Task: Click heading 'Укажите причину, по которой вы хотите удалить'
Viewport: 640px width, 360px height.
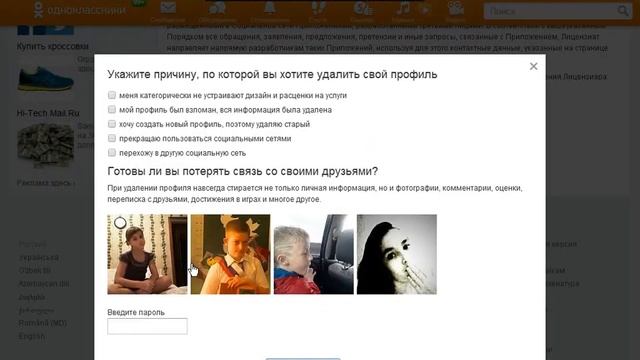Action: [272, 74]
